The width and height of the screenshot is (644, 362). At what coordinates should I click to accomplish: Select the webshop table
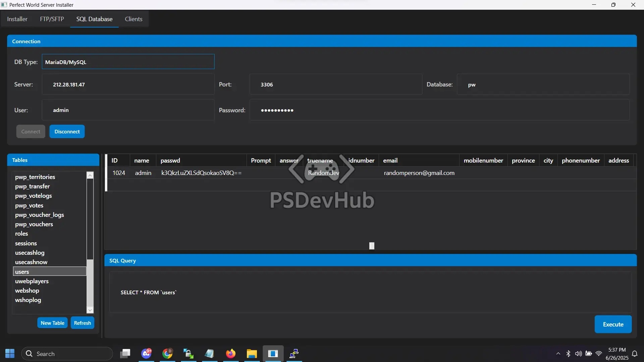(x=50, y=291)
